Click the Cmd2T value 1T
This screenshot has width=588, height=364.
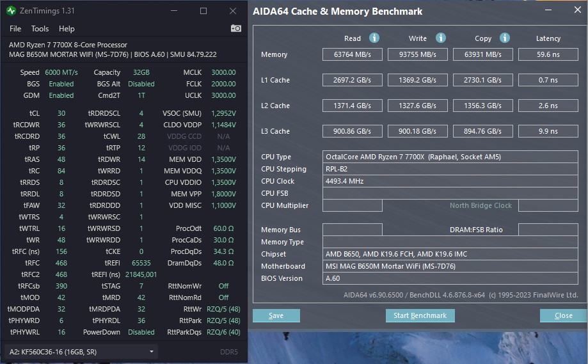[x=141, y=95]
